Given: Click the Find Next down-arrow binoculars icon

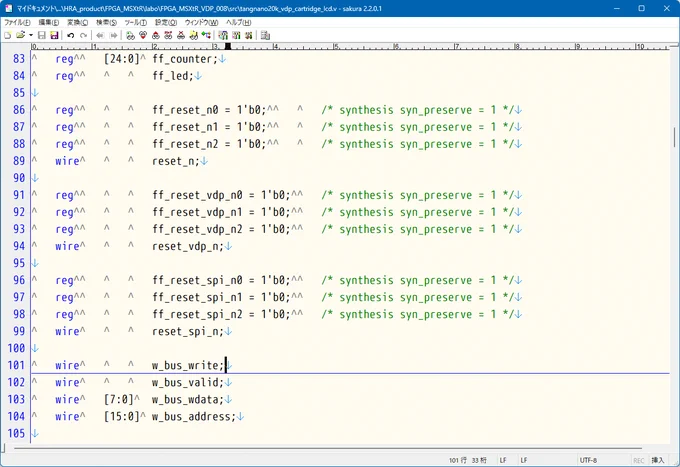Looking at the screenshot, I should tap(143, 36).
